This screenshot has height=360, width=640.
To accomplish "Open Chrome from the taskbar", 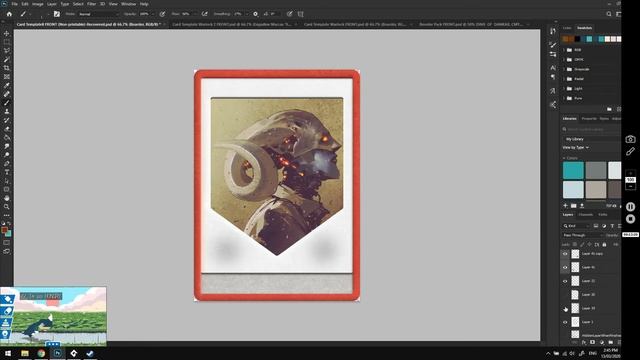I will click(41, 353).
